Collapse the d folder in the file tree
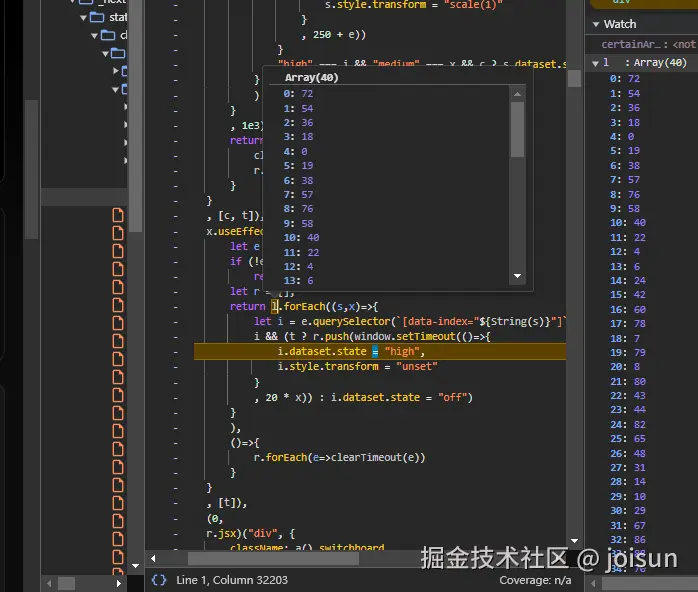Image resolution: width=698 pixels, height=592 pixels. [94, 36]
